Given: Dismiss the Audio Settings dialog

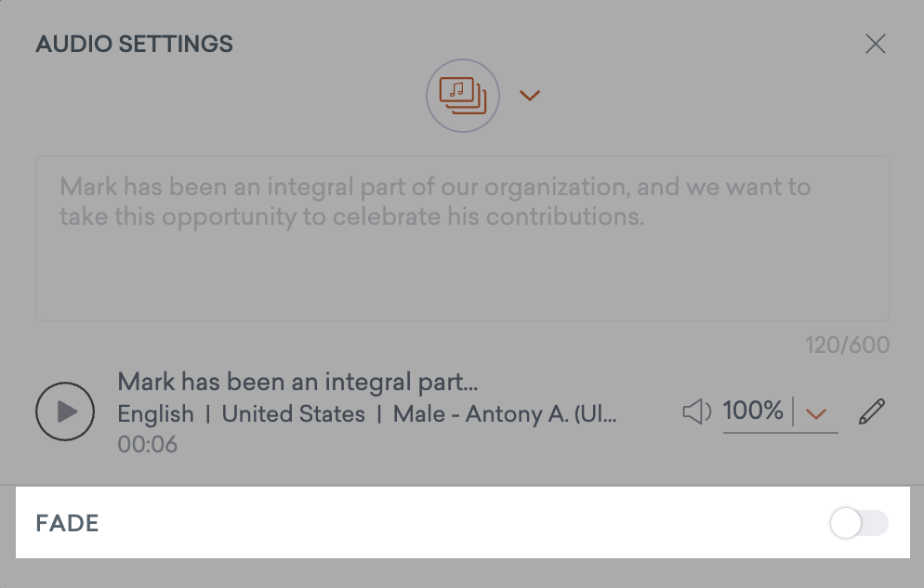Looking at the screenshot, I should tap(875, 44).
